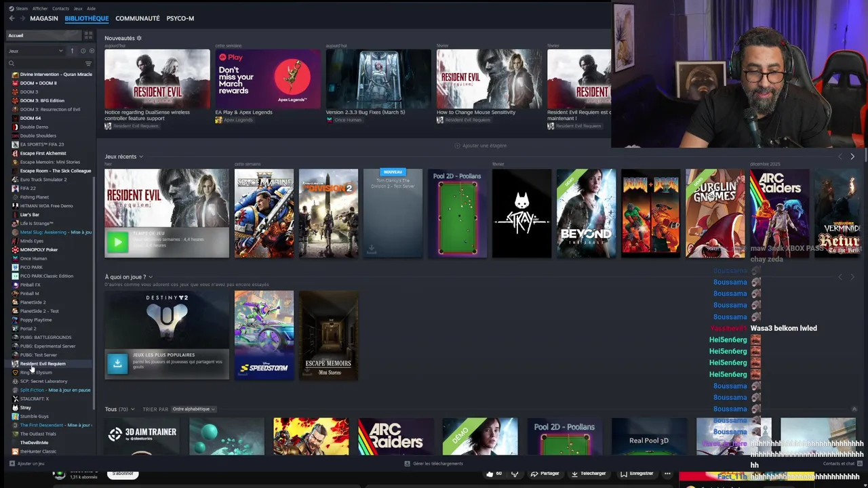Go back with the navigation arrow
The width and height of the screenshot is (868, 488).
[12, 18]
